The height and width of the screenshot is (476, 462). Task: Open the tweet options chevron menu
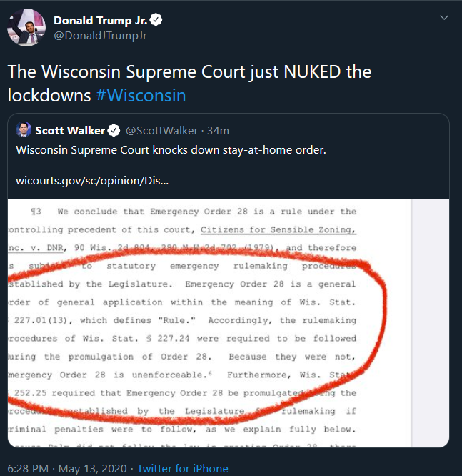pyautogui.click(x=444, y=18)
